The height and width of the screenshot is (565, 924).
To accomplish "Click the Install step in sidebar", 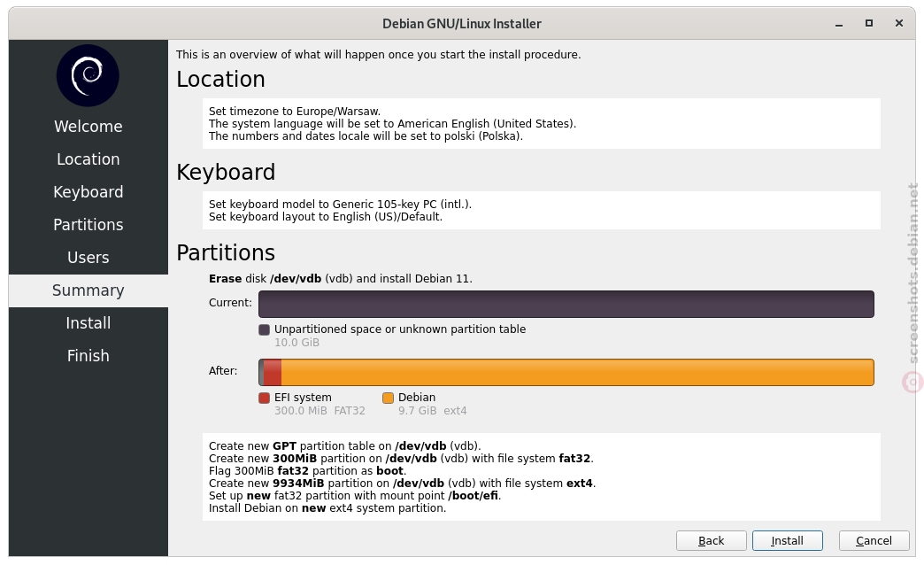I will [x=89, y=323].
